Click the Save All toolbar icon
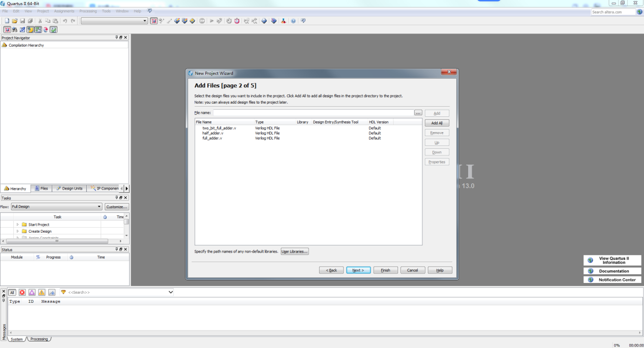 pyautogui.click(x=30, y=21)
